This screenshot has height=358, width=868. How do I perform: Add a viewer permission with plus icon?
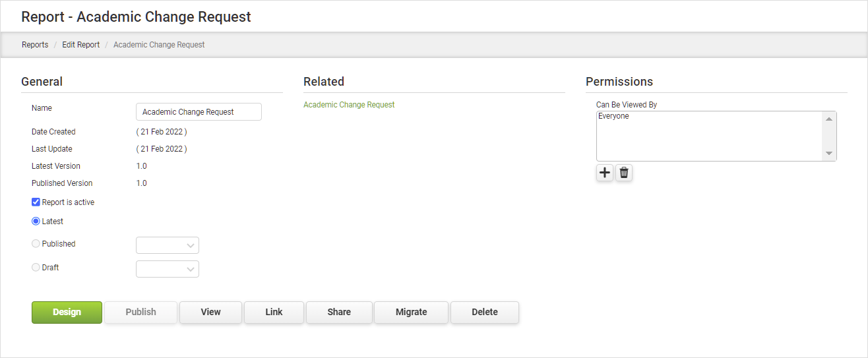[605, 173]
